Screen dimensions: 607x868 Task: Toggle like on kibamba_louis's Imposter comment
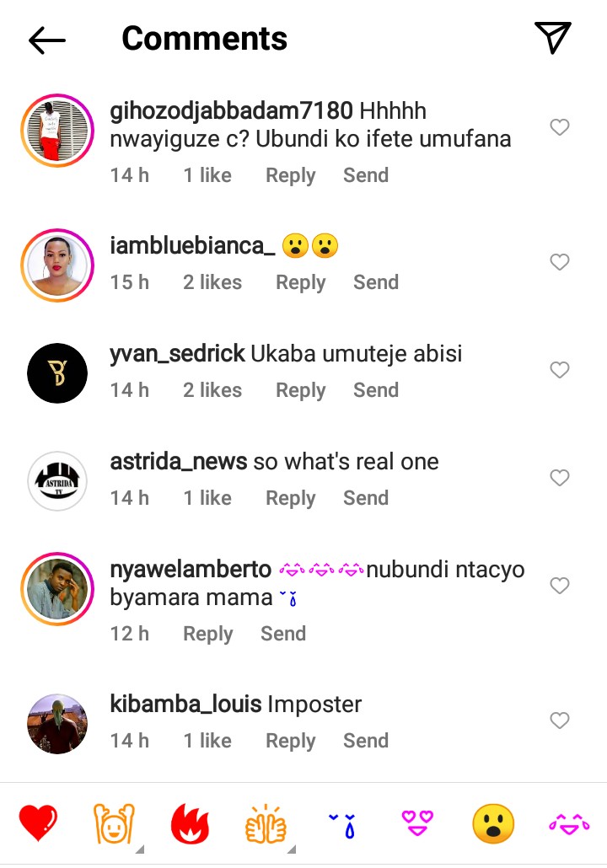560,721
